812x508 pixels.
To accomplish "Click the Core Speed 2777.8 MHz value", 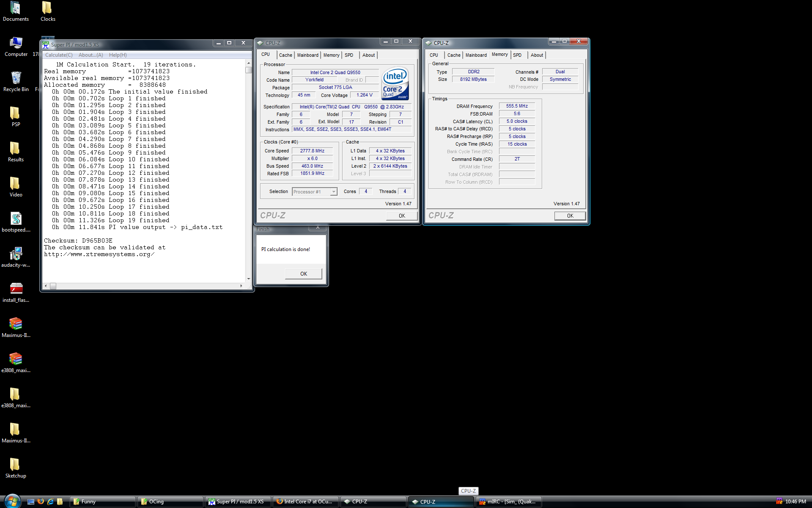I will [312, 151].
